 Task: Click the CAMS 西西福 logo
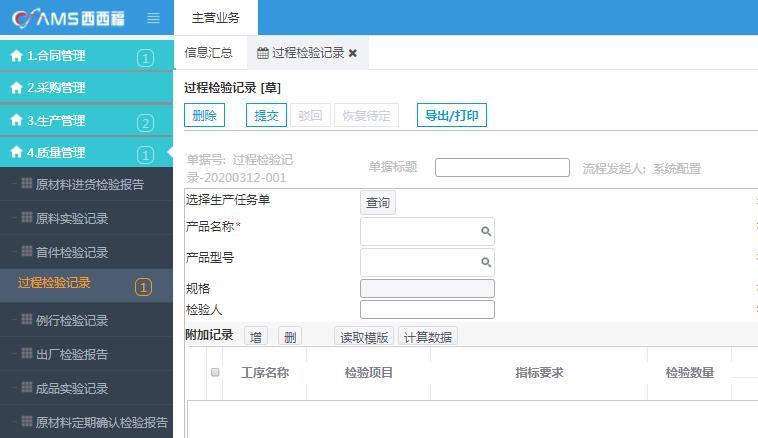(x=68, y=18)
